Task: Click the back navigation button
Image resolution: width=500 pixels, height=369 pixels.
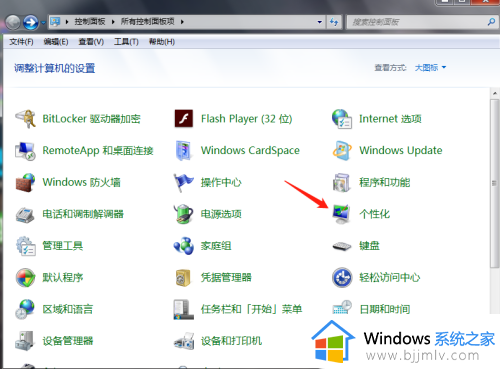Action: [13, 22]
